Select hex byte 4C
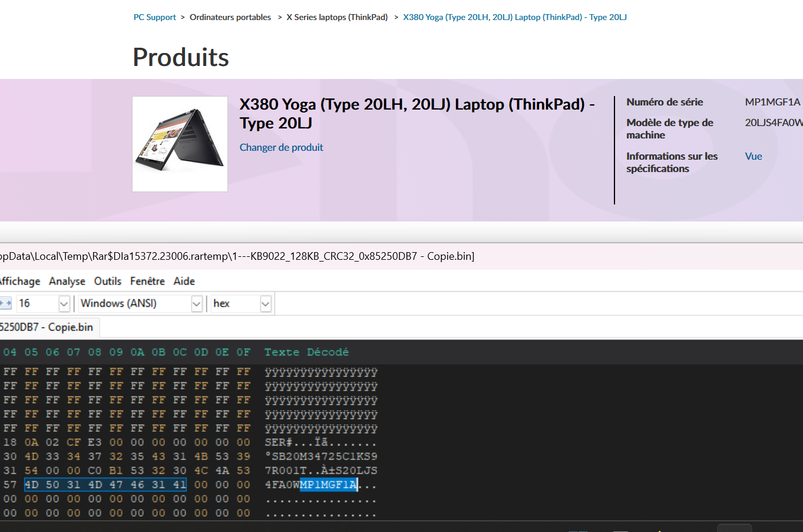This screenshot has width=803, height=532. coord(201,471)
